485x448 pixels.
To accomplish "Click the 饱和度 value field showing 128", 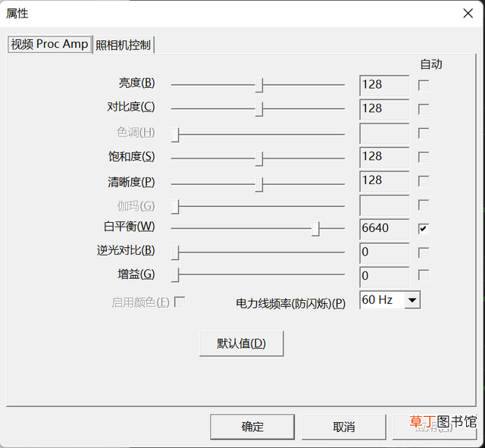I will pyautogui.click(x=384, y=157).
